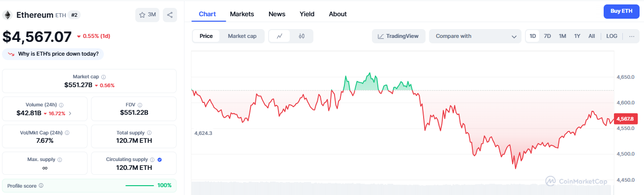The width and height of the screenshot is (644, 195).
Task: Click the verified badge by Circulating supply
Action: 160,160
